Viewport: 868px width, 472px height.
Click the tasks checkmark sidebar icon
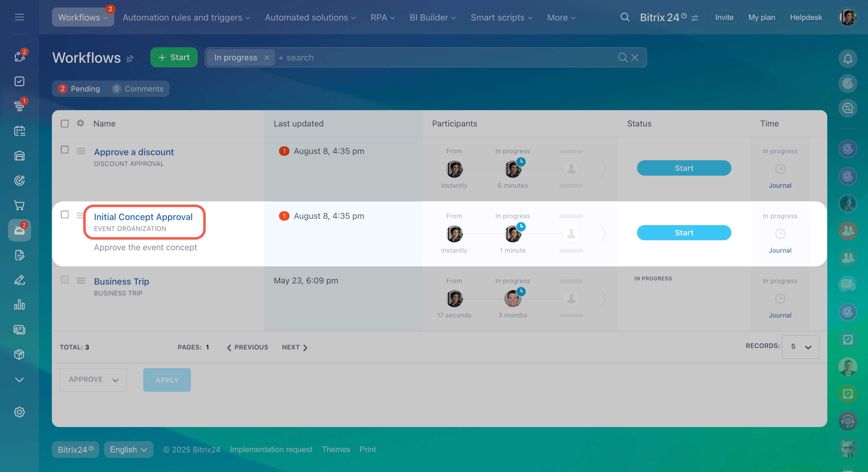19,81
